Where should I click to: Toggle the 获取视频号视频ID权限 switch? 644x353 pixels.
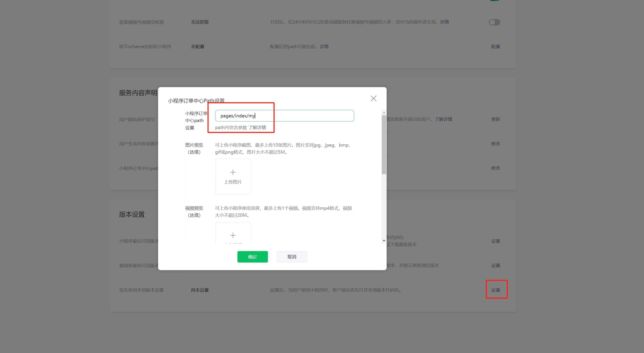[495, 22]
